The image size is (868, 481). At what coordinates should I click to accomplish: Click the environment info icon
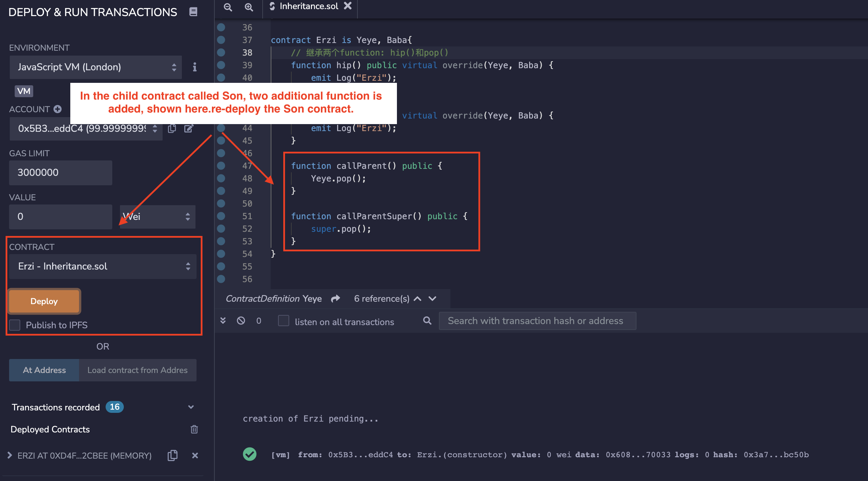pyautogui.click(x=195, y=67)
